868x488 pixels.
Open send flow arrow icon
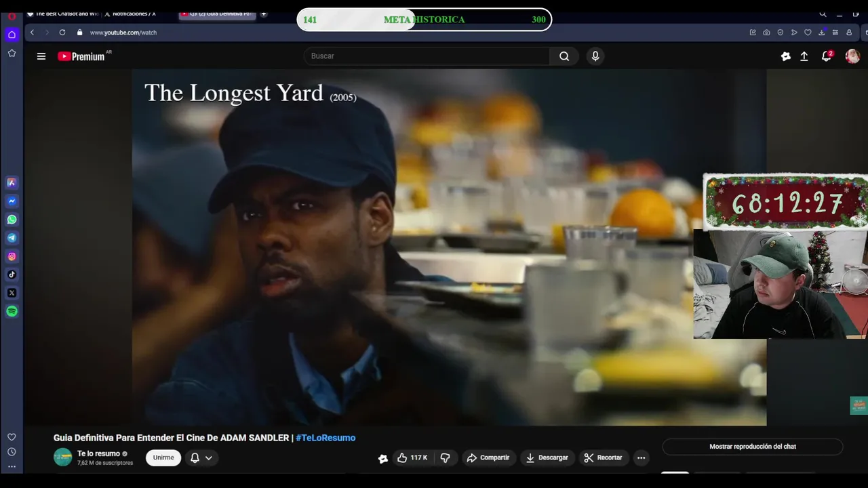(x=794, y=33)
